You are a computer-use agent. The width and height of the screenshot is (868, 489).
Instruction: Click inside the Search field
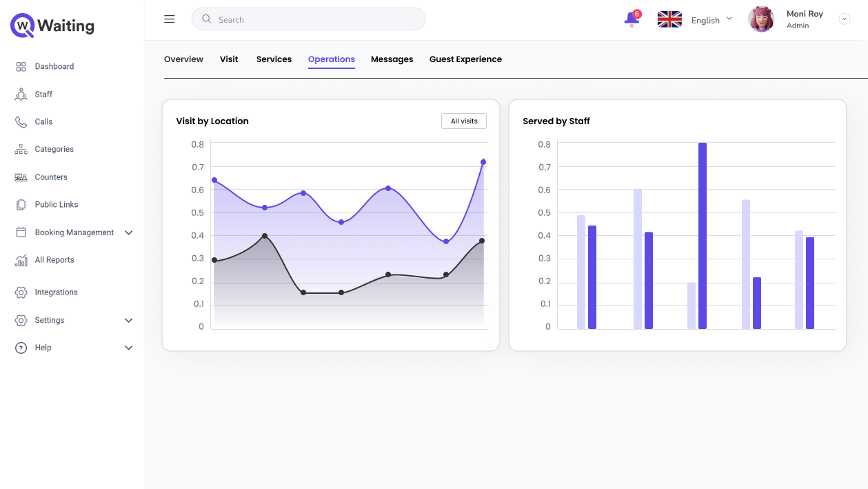click(308, 19)
